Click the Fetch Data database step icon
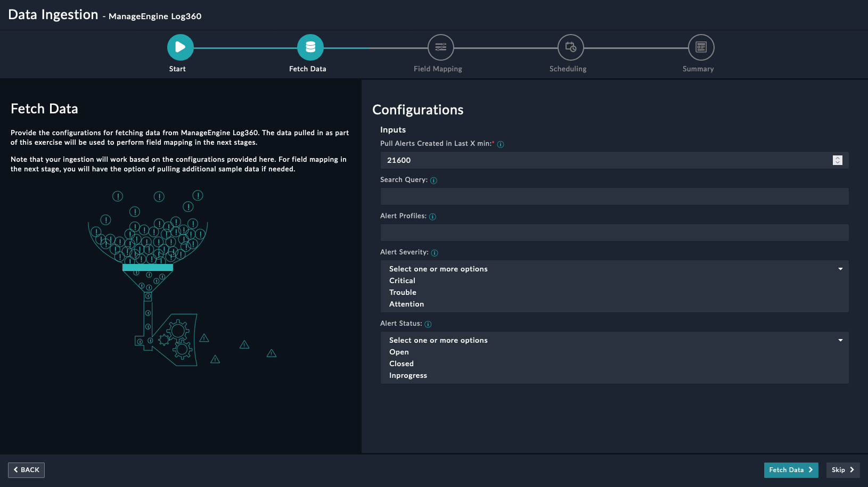 point(310,47)
